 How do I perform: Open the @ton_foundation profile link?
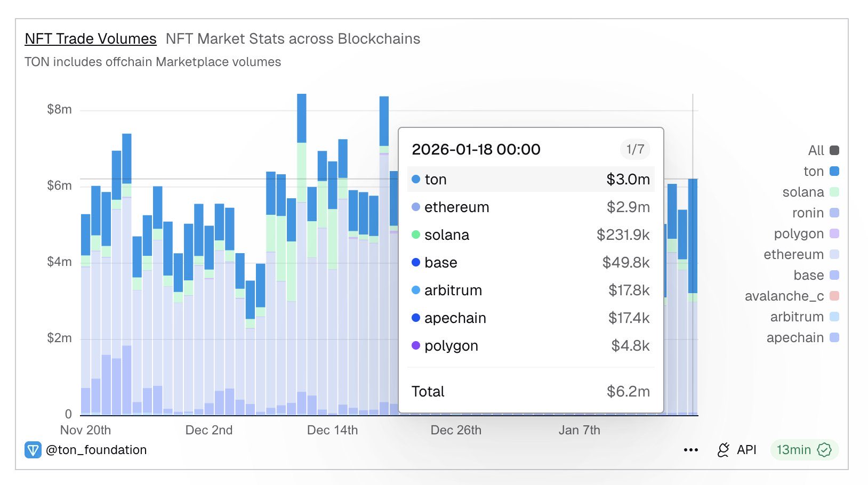coord(96,450)
